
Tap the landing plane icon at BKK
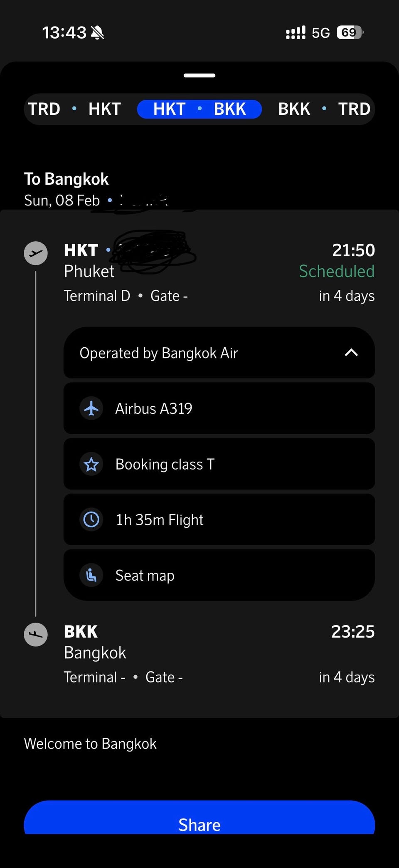[36, 634]
